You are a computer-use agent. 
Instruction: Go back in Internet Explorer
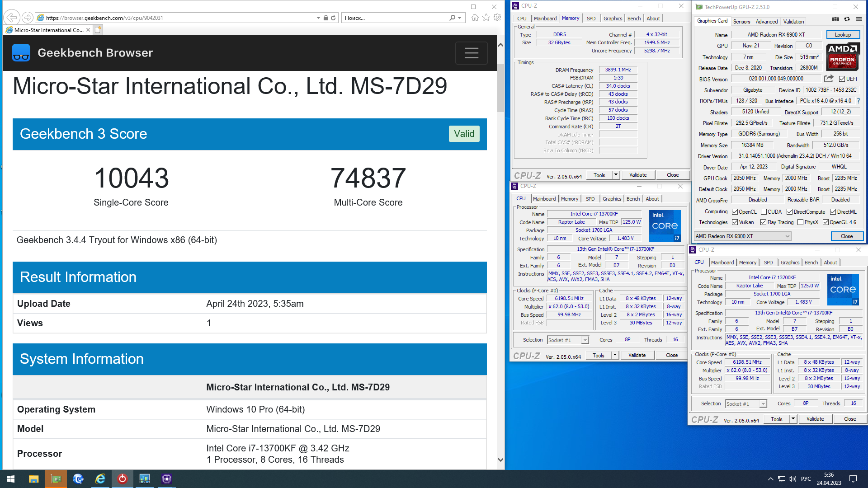12,18
